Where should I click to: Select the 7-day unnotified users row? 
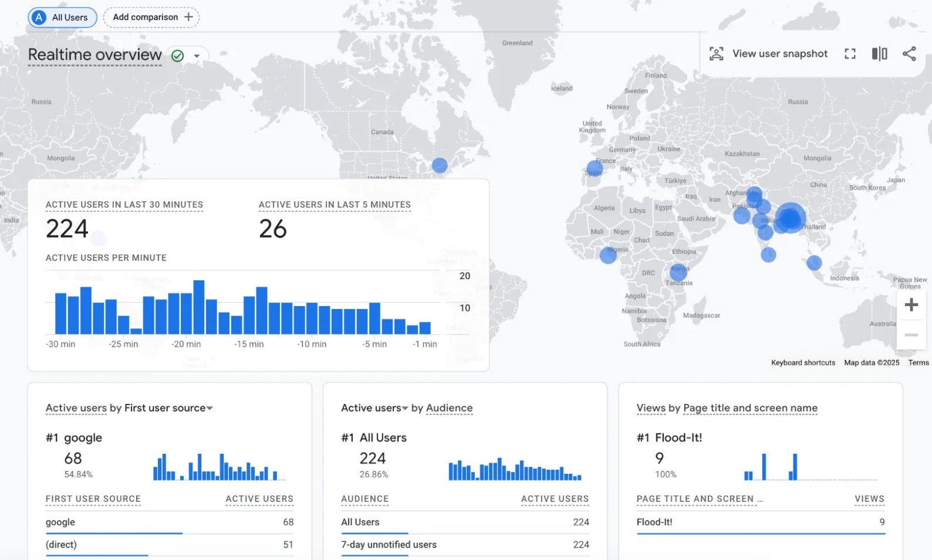(464, 545)
